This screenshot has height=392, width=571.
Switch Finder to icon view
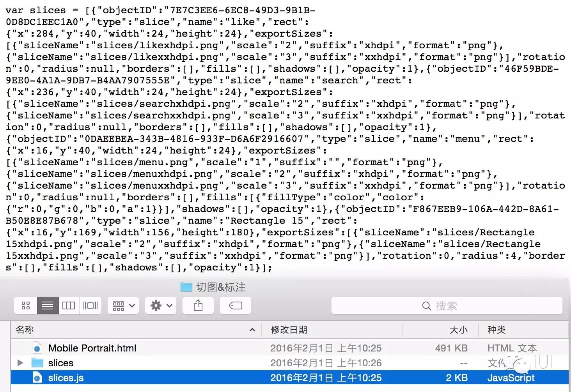(26, 305)
